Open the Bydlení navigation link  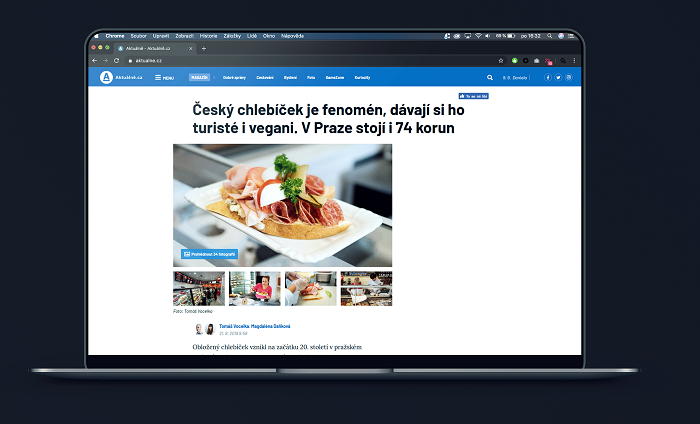(x=290, y=77)
